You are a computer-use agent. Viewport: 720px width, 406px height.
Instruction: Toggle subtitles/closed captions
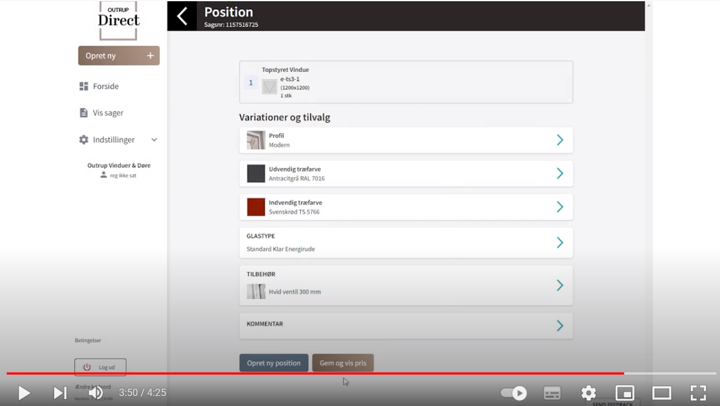(552, 393)
